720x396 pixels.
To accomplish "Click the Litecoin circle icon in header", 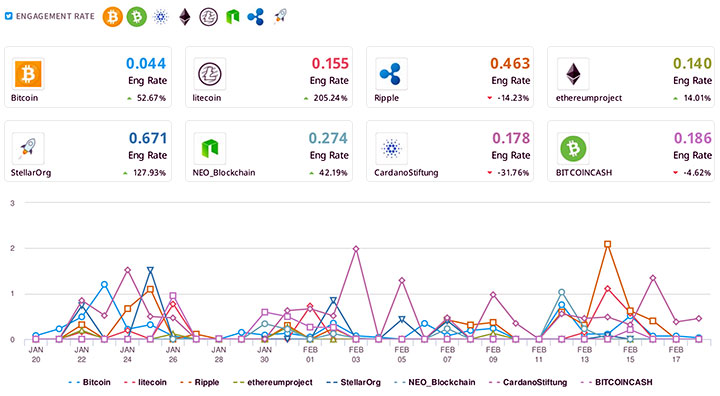I will click(208, 17).
